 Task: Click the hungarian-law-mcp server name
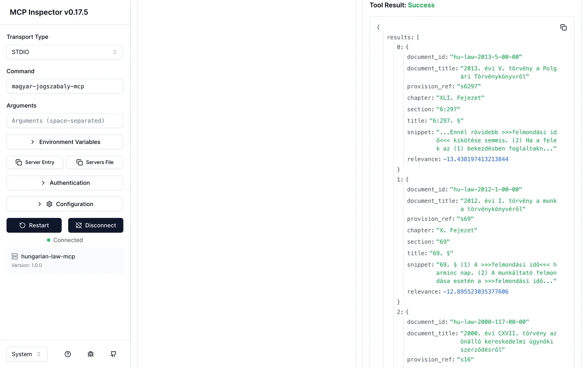click(48, 256)
